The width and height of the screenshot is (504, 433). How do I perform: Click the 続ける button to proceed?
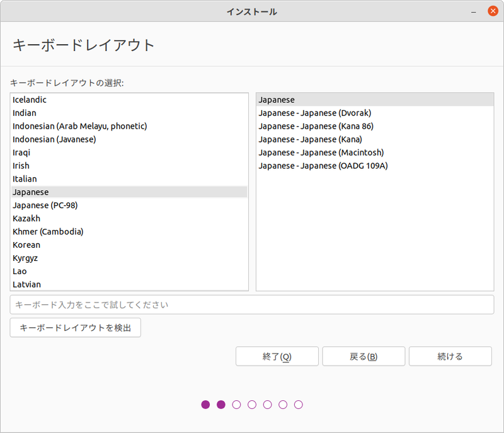coord(450,356)
